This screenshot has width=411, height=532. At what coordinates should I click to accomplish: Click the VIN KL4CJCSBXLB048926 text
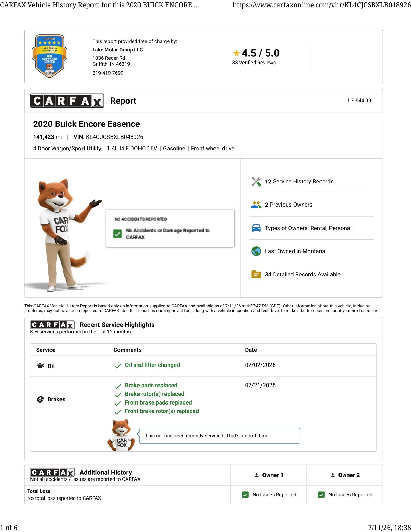108,137
